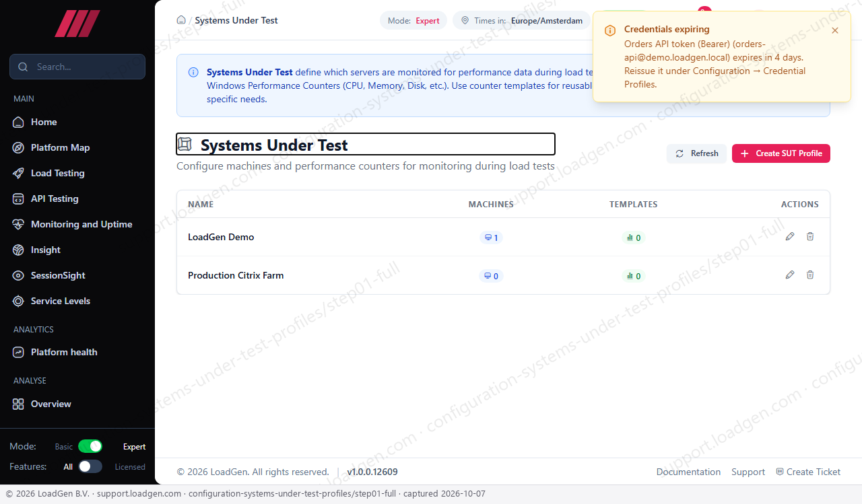Delete the Production Citrix Farm profile
Screen dimensions: 862x504
click(810, 275)
